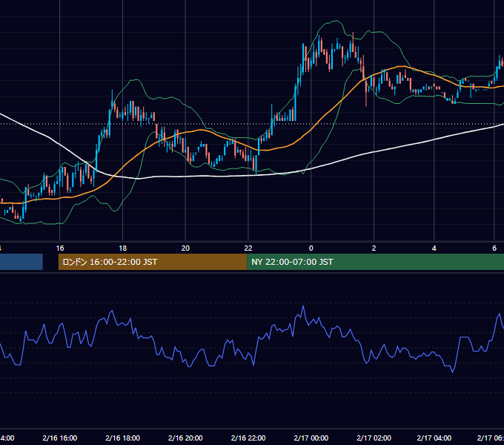Screen dimensions: 504x445
Task: Click the 2/16 20:00 date label
Action: [x=185, y=438]
